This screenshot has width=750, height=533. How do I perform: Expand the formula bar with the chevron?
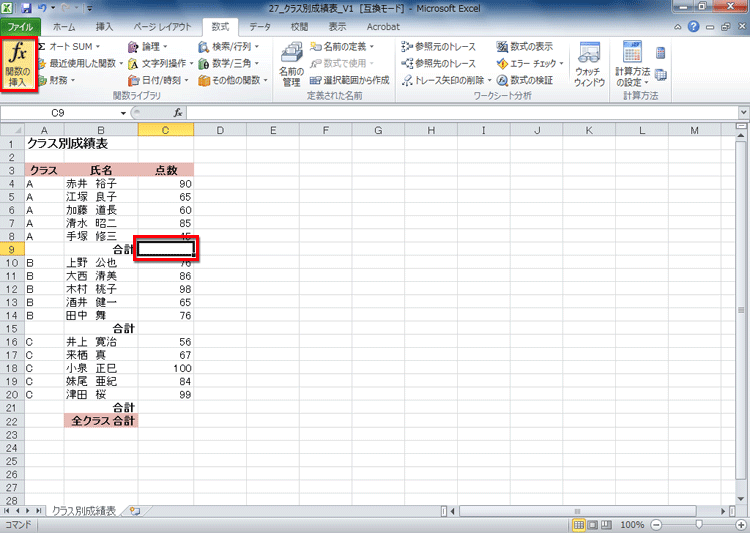pos(743,113)
